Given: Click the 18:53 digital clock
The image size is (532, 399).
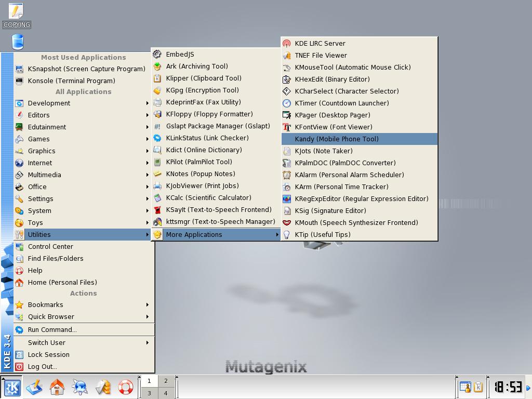Looking at the screenshot, I should click(x=508, y=387).
